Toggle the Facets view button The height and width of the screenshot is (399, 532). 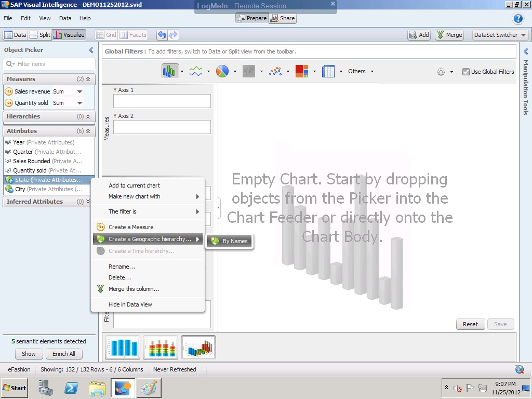pos(133,35)
